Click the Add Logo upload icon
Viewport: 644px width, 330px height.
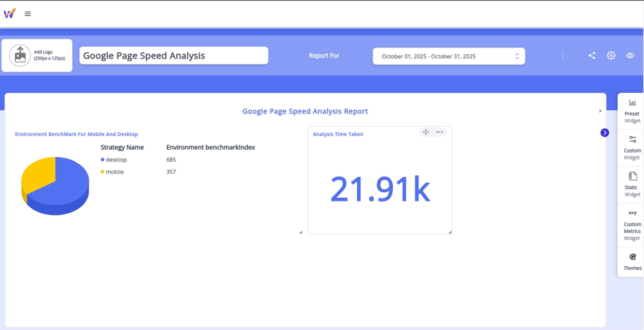point(20,56)
